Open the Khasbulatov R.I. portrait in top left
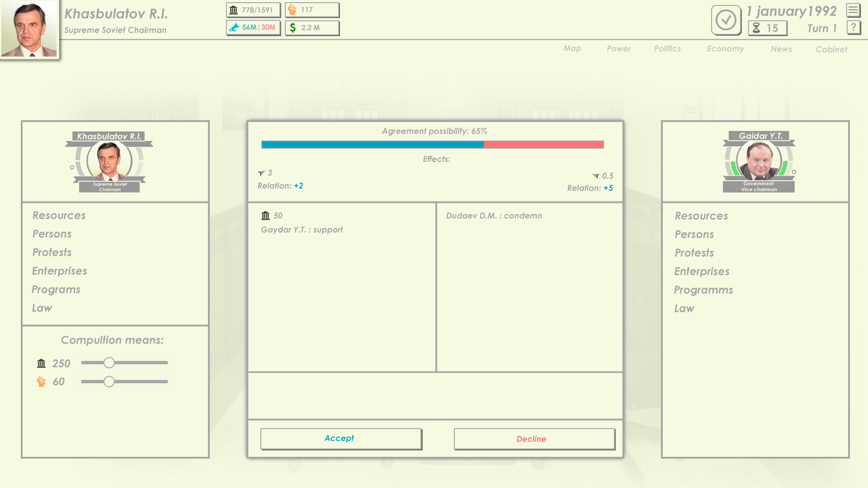 coord(30,29)
